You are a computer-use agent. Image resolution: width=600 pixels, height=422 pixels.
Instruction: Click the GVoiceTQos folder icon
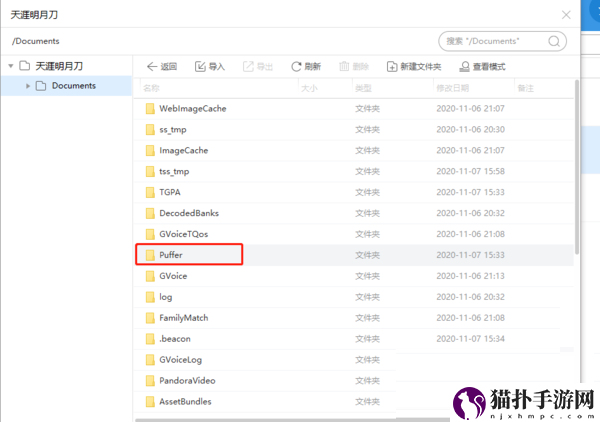pos(150,234)
